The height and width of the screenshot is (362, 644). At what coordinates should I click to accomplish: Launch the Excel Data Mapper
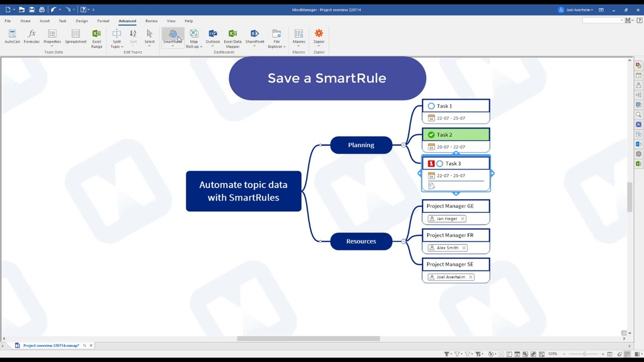click(x=232, y=39)
